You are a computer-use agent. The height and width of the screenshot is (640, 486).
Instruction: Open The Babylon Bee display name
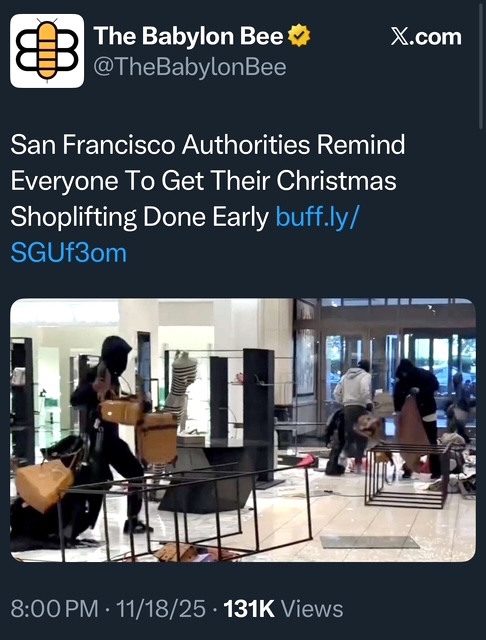click(x=189, y=36)
